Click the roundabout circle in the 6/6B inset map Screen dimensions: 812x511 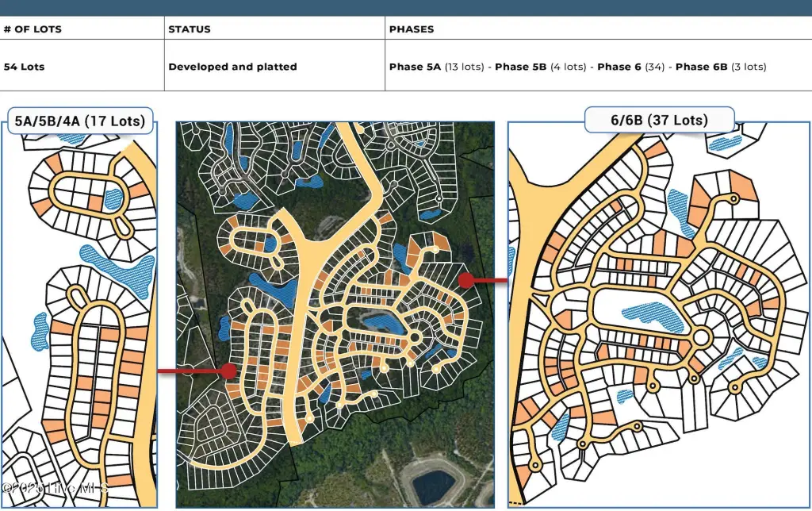(x=700, y=338)
